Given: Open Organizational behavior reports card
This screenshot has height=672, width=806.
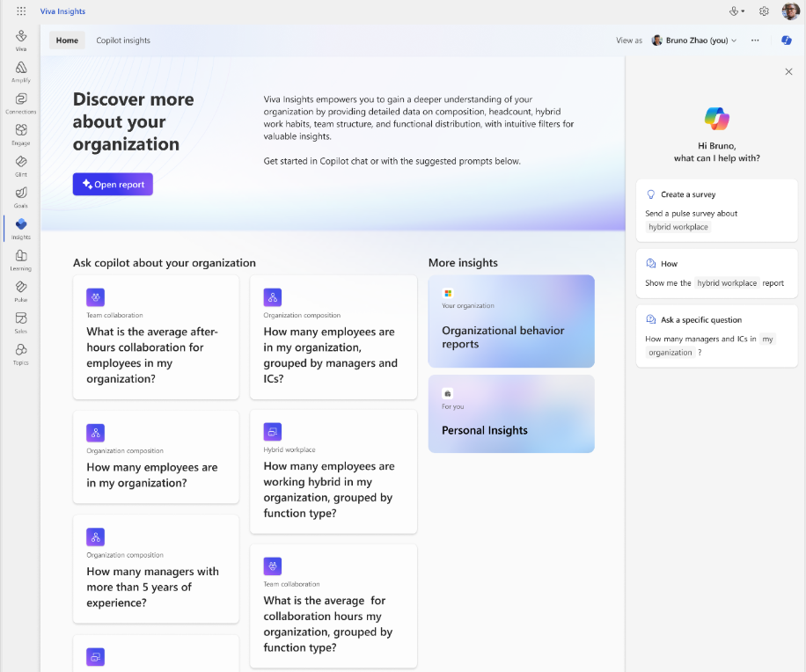Looking at the screenshot, I should 511,321.
